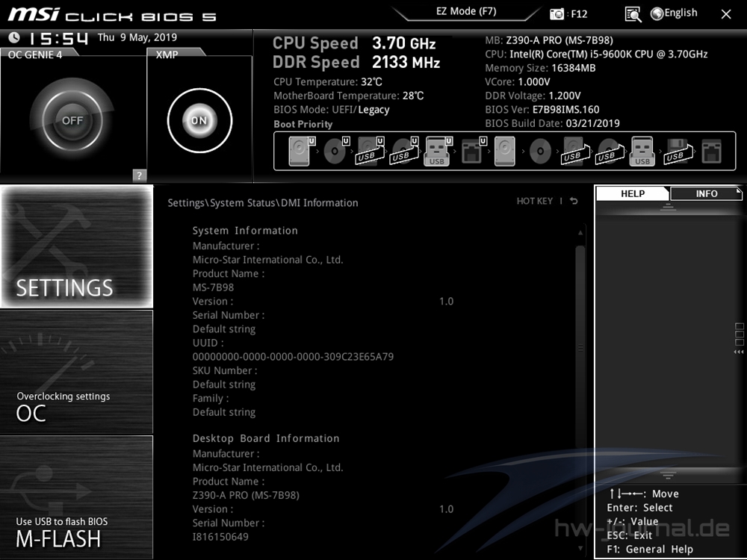
Task: Select the legacy CD/DVD boot icon
Action: (540, 152)
